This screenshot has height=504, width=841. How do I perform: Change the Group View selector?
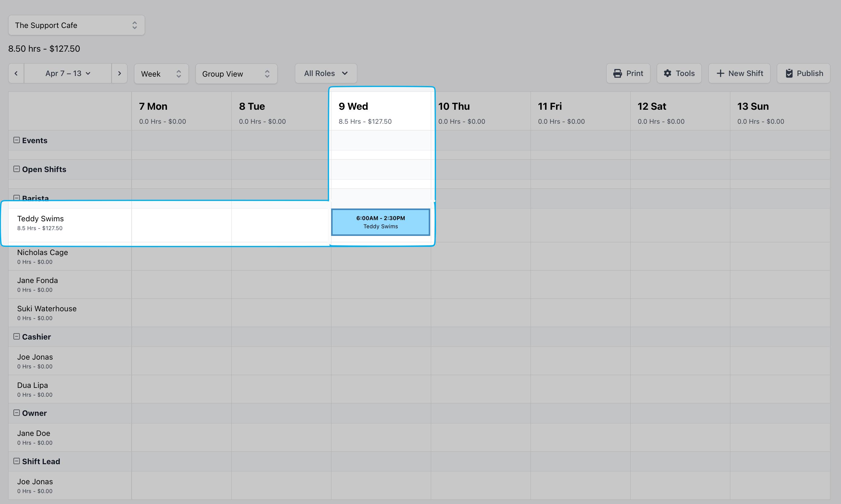click(x=236, y=74)
